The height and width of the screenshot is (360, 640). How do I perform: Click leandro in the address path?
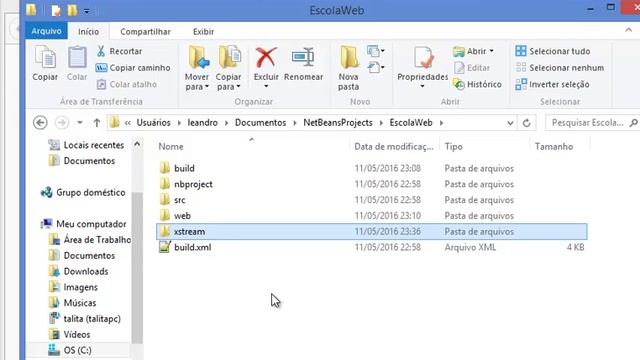pyautogui.click(x=202, y=122)
